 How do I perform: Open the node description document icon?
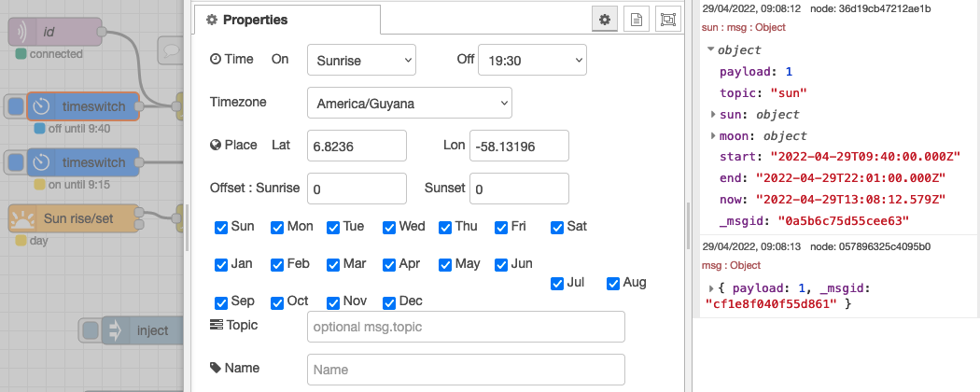pos(637,20)
